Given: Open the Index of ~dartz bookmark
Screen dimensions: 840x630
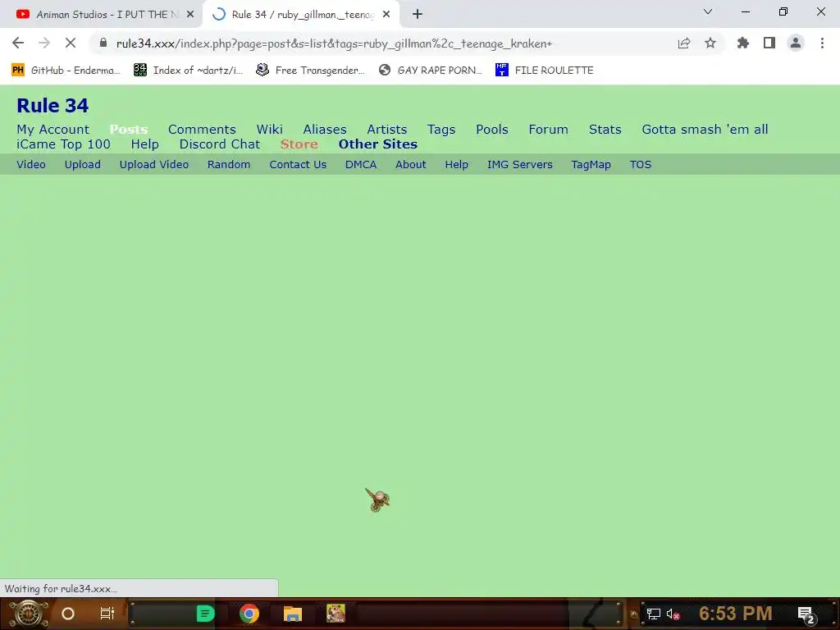Looking at the screenshot, I should click(x=188, y=71).
